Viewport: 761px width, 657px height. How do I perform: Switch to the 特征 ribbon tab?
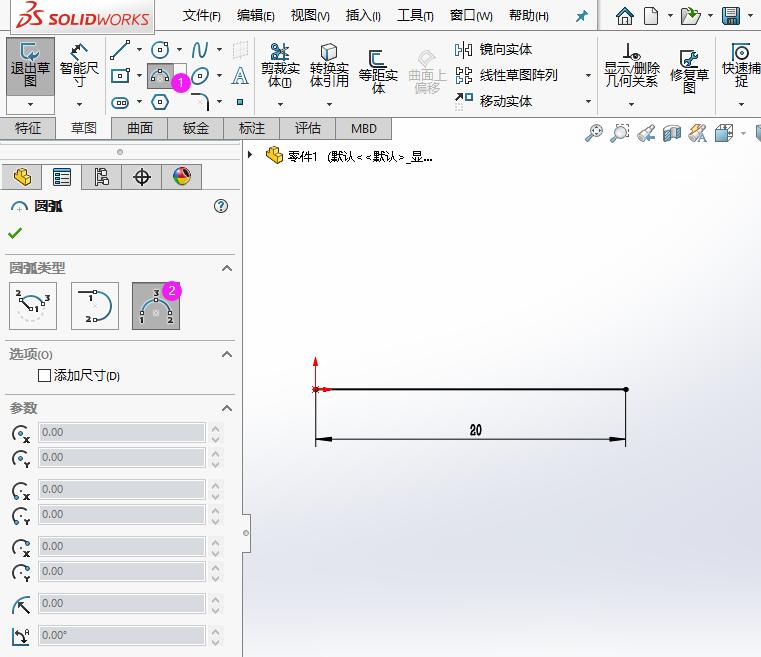point(28,129)
